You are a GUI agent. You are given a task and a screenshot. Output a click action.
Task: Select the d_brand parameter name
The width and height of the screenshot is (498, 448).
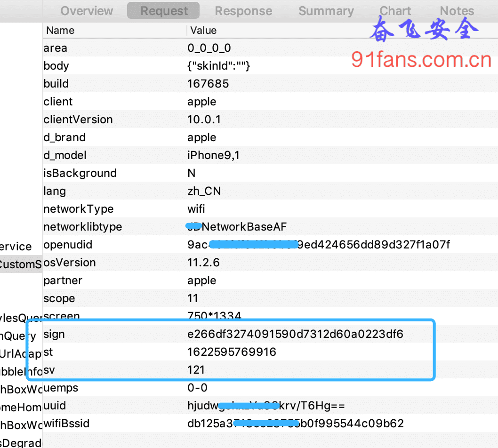(65, 137)
